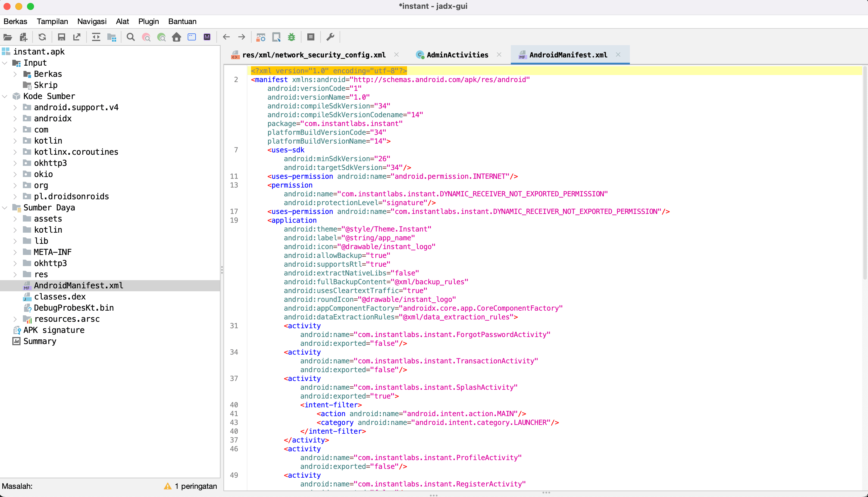The image size is (868, 497).
Task: Expand the resources.arsc node
Action: click(15, 319)
